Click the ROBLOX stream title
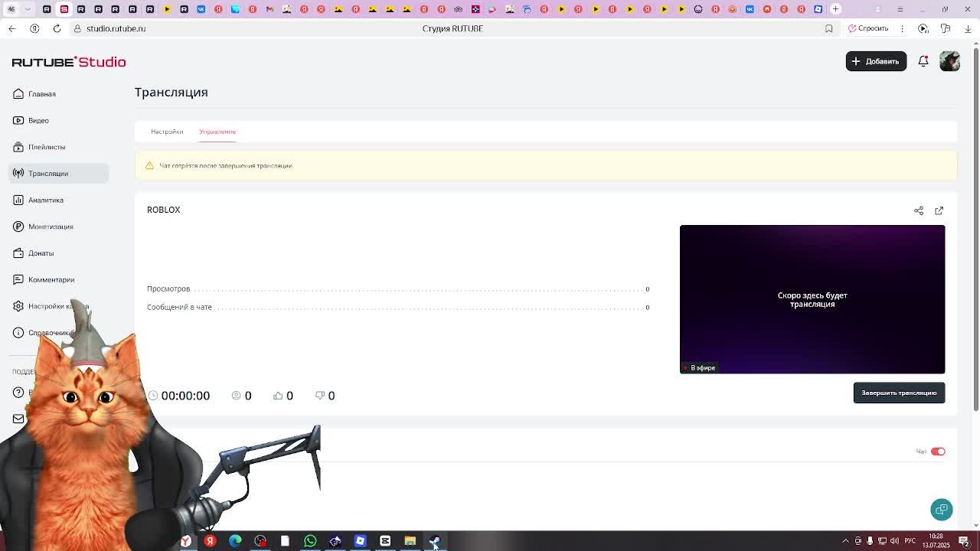This screenshot has height=551, width=980. [x=164, y=210]
